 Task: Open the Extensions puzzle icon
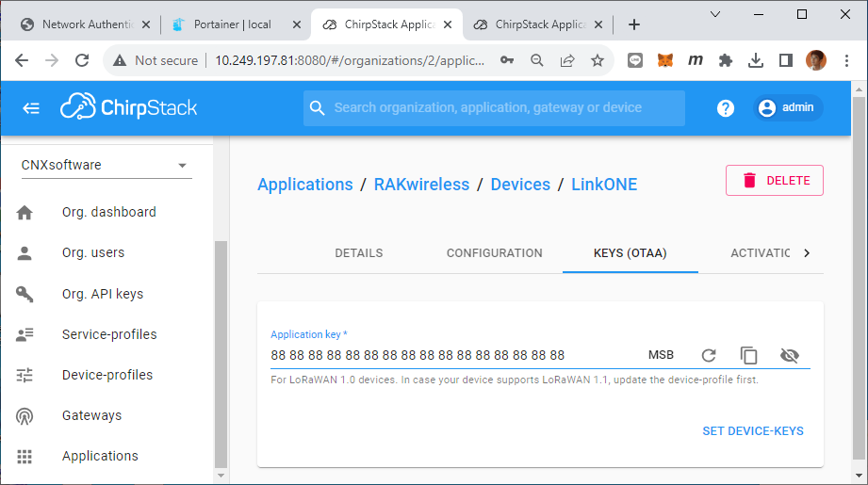pos(725,60)
